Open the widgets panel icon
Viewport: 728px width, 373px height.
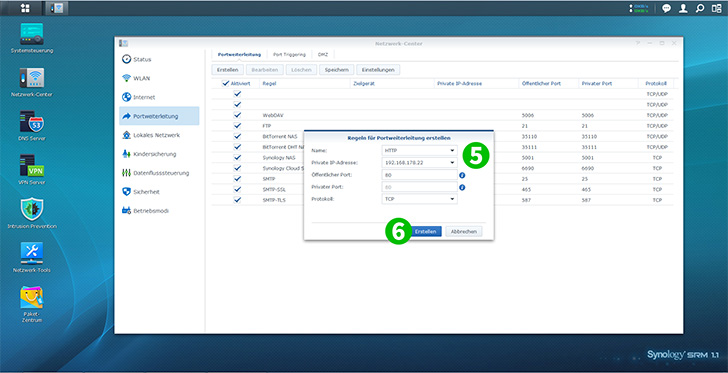[716, 8]
